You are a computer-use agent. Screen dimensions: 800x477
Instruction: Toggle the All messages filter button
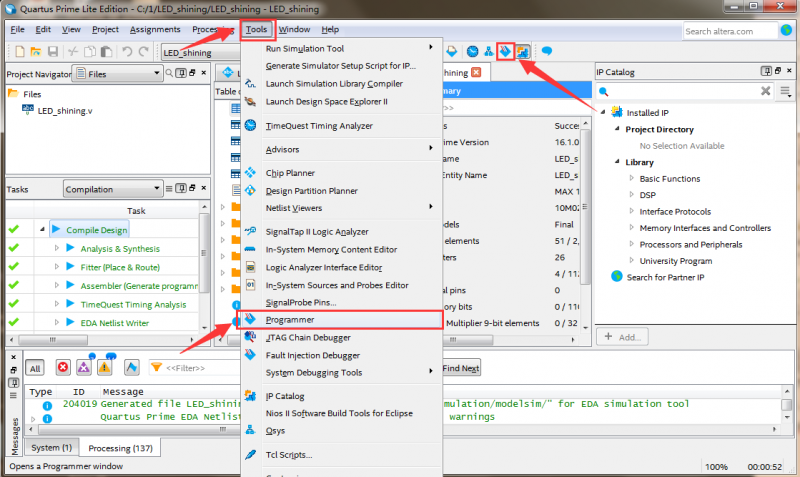[35, 368]
